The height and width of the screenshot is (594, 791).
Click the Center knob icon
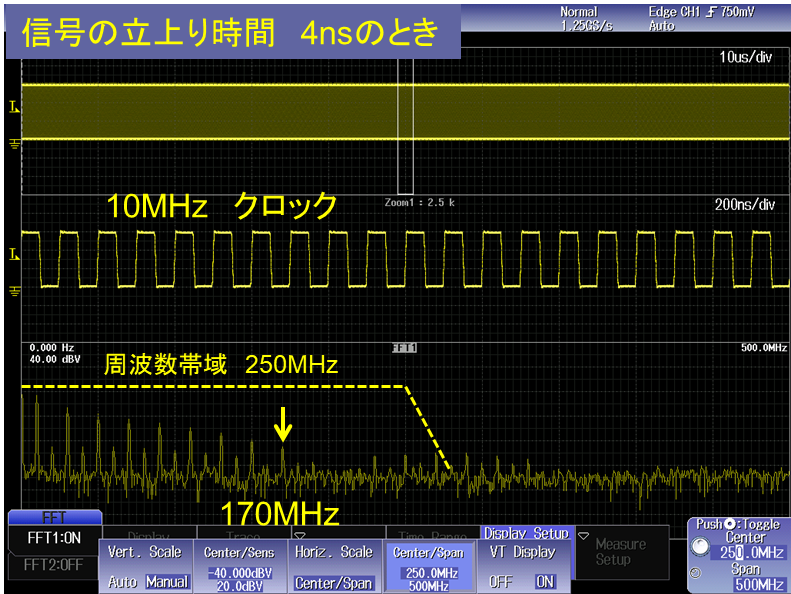(704, 552)
